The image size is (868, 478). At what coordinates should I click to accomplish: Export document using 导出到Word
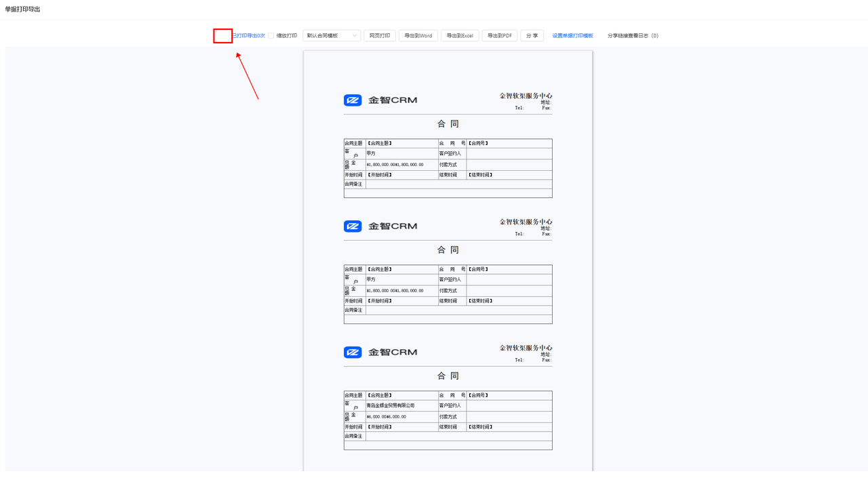(x=418, y=36)
